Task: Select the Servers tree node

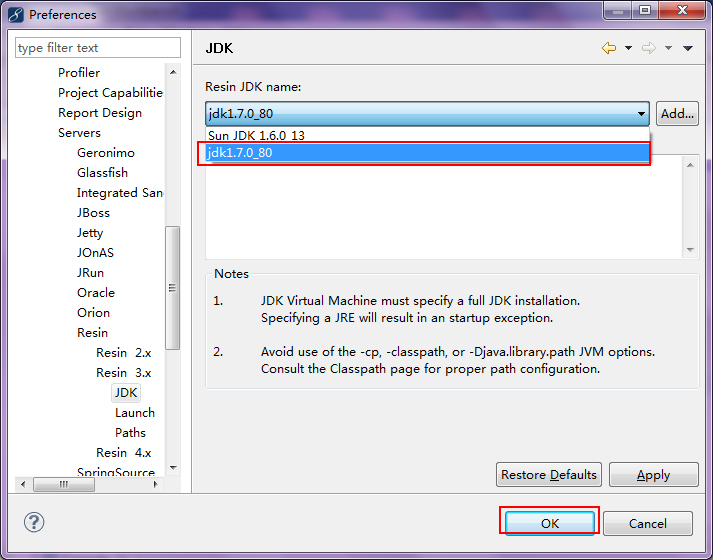Action: (79, 133)
